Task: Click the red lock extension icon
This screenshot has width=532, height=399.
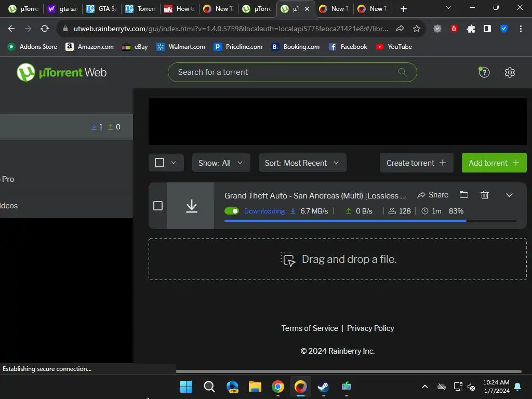Action: click(454, 29)
